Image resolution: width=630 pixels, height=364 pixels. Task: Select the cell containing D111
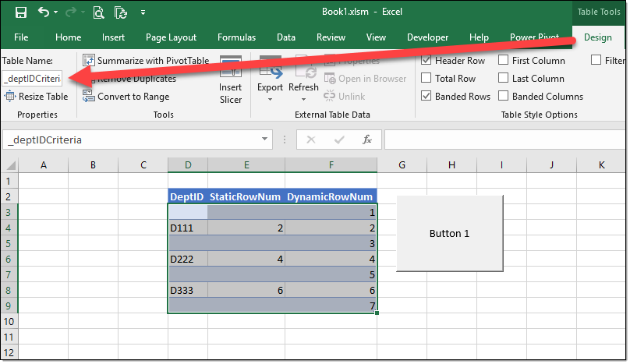click(188, 228)
